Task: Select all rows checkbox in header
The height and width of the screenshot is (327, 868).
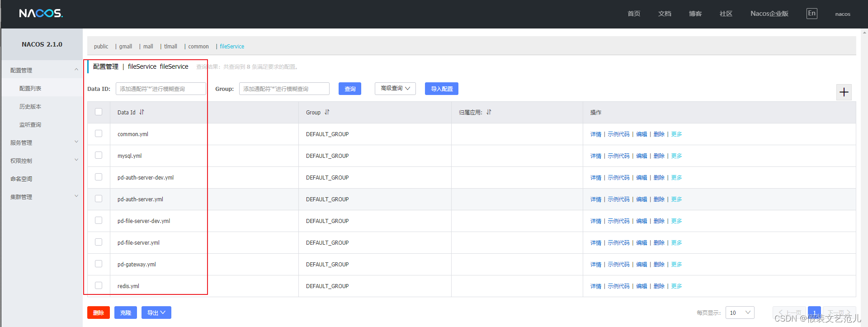Action: point(99,112)
